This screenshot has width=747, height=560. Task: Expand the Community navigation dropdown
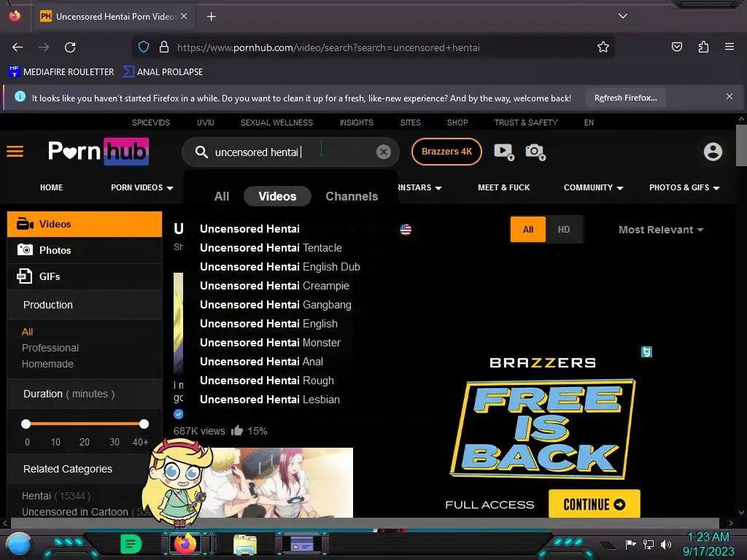click(x=593, y=187)
